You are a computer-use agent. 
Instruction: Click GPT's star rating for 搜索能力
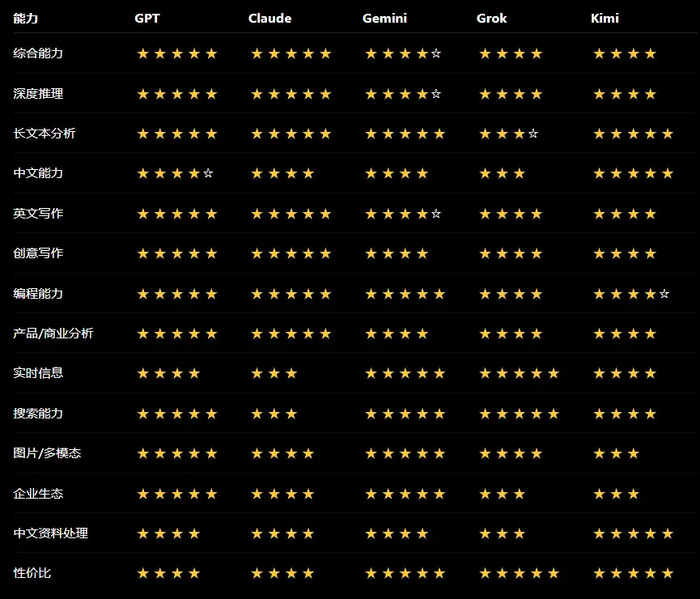click(176, 414)
